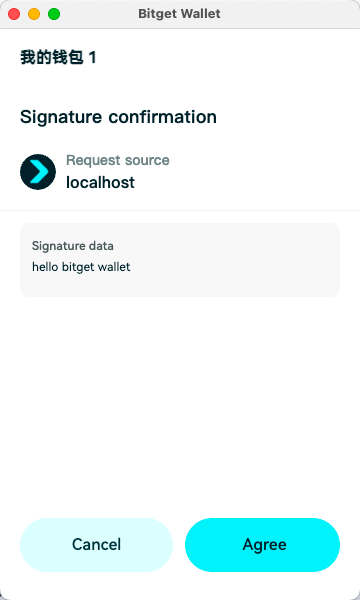
Task: Click the word wallet in the signature message
Action: coord(114,266)
